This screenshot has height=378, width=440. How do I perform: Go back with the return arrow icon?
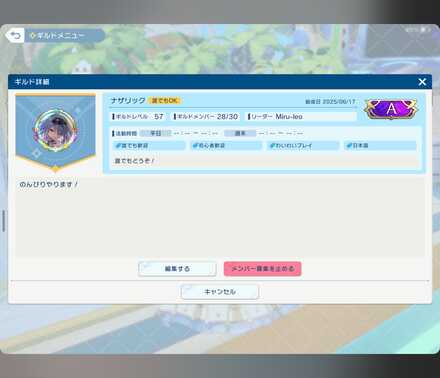15,35
